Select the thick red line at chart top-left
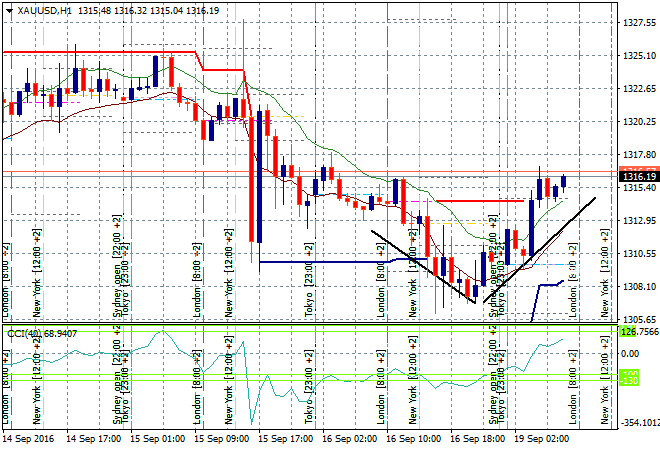Image resolution: width=660 pixels, height=450 pixels. click(100, 51)
